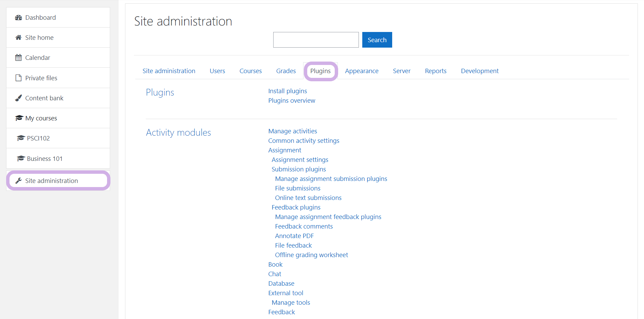The image size is (644, 319).
Task: Open the Install plugins link
Action: [288, 91]
